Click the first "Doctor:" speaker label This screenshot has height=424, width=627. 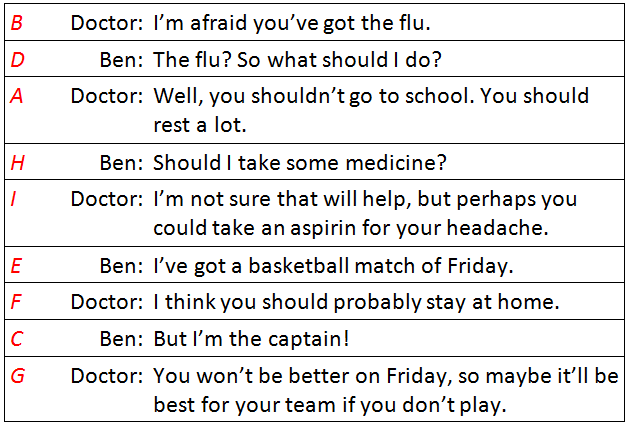pyautogui.click(x=107, y=21)
